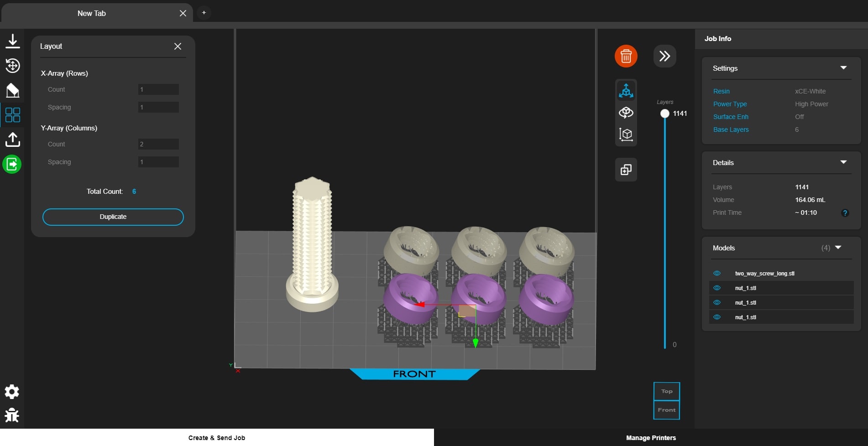Viewport: 868px width, 446px height.
Task: Click the green send job icon
Action: (x=12, y=164)
